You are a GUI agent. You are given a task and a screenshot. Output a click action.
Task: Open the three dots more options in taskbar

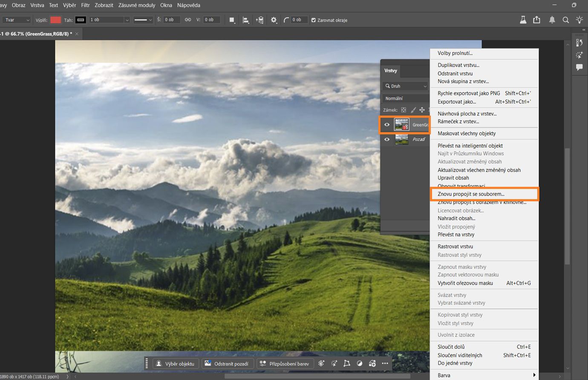coord(385,363)
